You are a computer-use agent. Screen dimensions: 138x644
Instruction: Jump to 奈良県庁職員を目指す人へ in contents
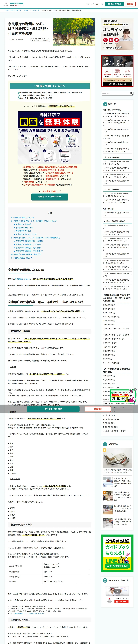click(x=24, y=258)
